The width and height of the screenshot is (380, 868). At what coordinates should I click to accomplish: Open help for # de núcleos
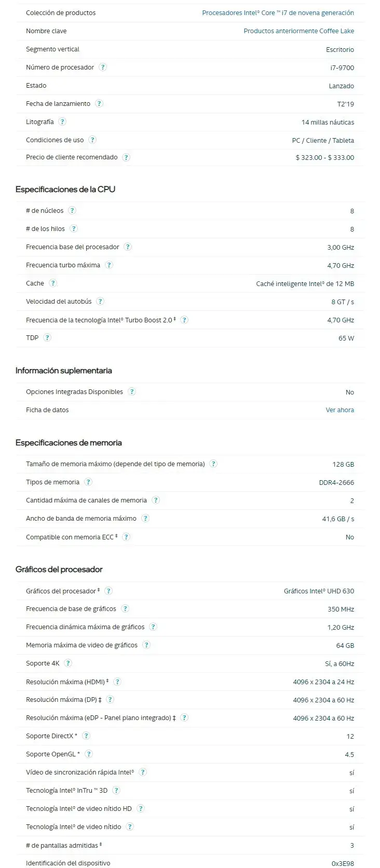pos(72,211)
